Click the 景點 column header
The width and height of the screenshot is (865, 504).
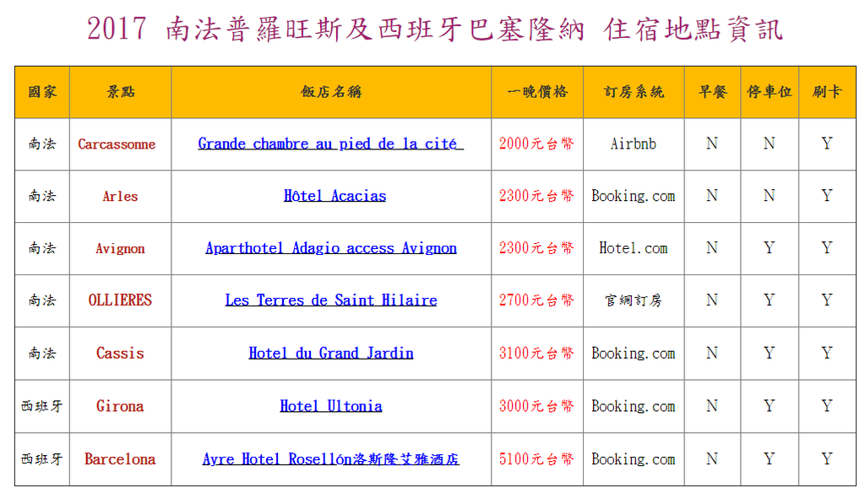[120, 92]
